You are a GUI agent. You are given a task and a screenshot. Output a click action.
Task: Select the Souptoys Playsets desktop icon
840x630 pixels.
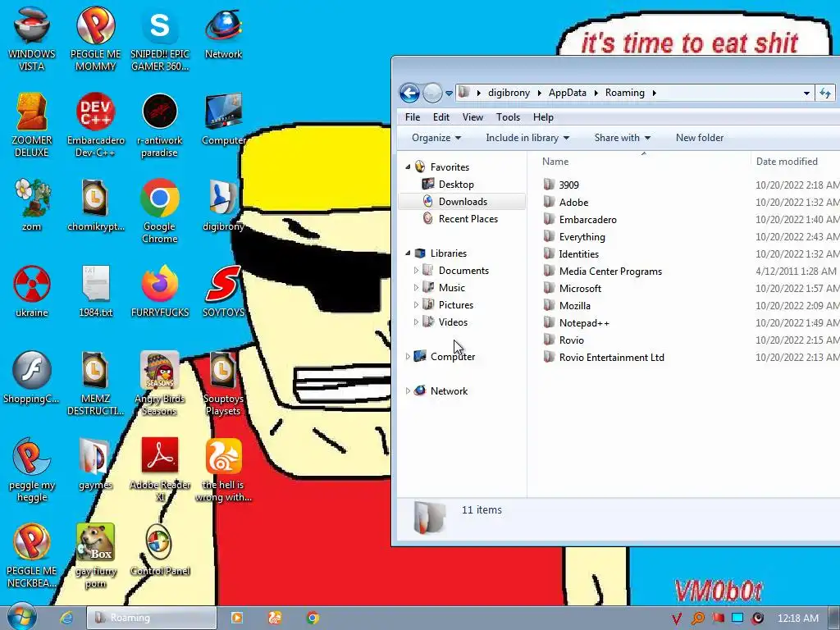click(223, 384)
